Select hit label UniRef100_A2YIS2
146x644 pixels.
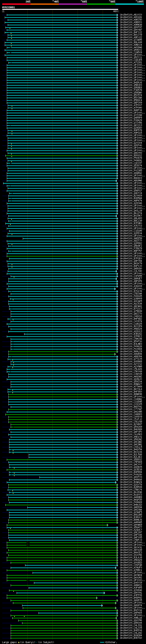click(x=131, y=364)
